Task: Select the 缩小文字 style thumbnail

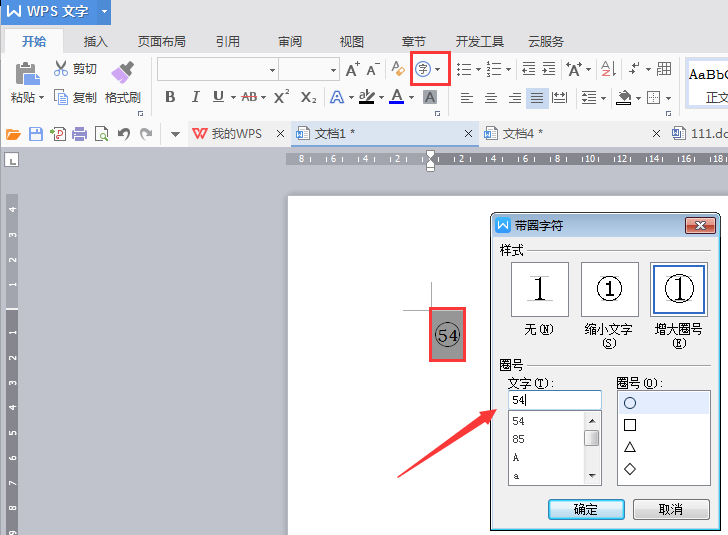Action: coord(609,290)
